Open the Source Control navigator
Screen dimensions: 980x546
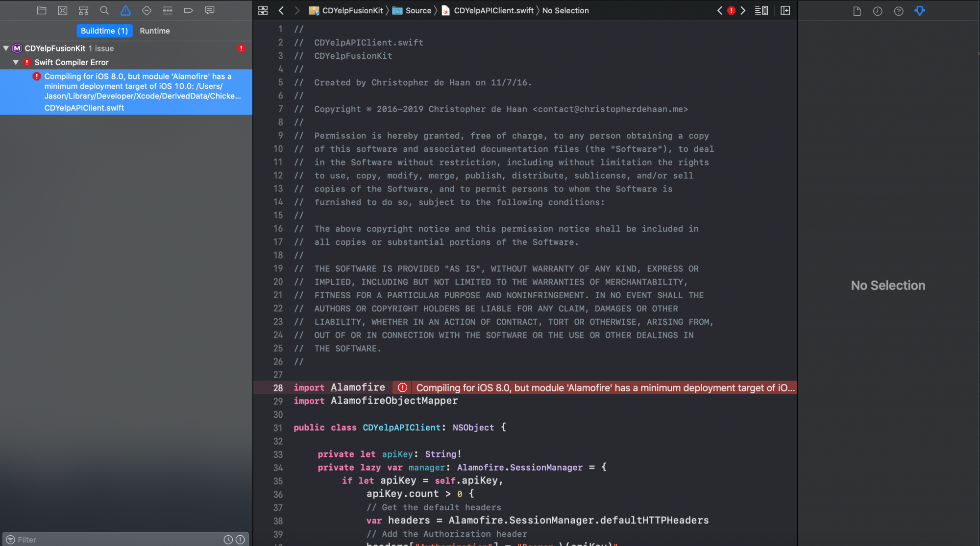(63, 10)
